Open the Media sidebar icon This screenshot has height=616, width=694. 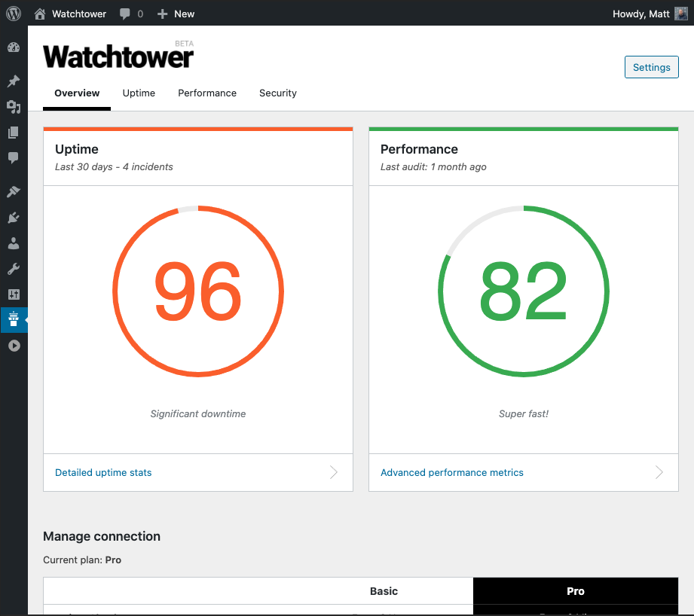(x=14, y=107)
